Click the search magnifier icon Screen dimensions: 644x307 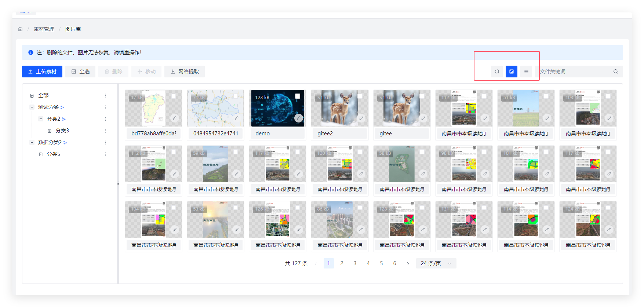pyautogui.click(x=615, y=72)
